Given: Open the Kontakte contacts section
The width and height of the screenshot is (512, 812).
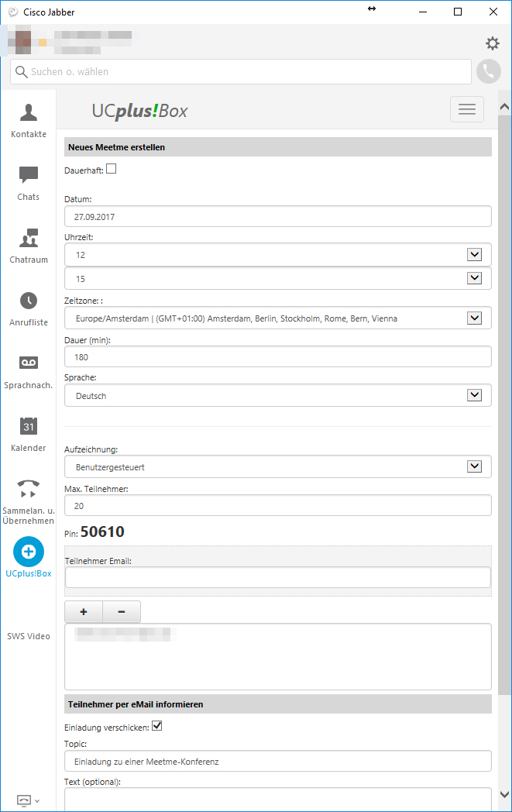Looking at the screenshot, I should 29,121.
